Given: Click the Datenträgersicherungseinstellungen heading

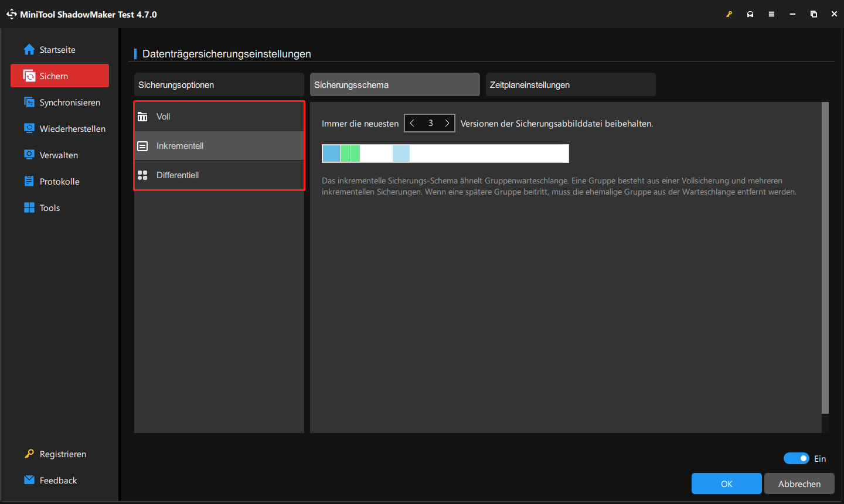Looking at the screenshot, I should [x=227, y=54].
